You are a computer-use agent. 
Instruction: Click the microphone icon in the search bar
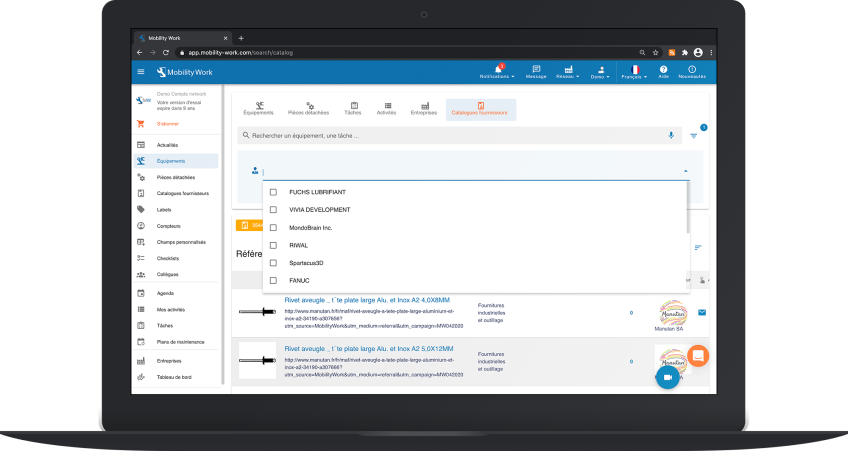671,135
